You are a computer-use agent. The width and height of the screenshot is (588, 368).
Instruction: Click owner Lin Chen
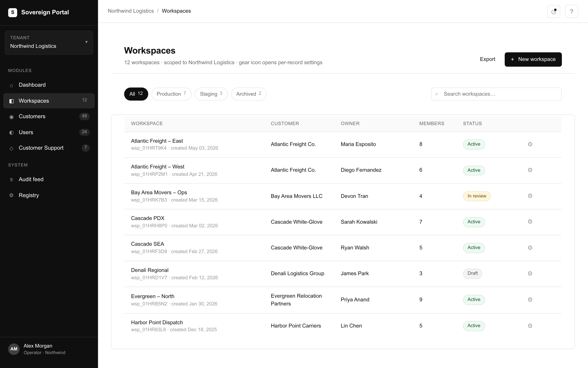pos(351,326)
